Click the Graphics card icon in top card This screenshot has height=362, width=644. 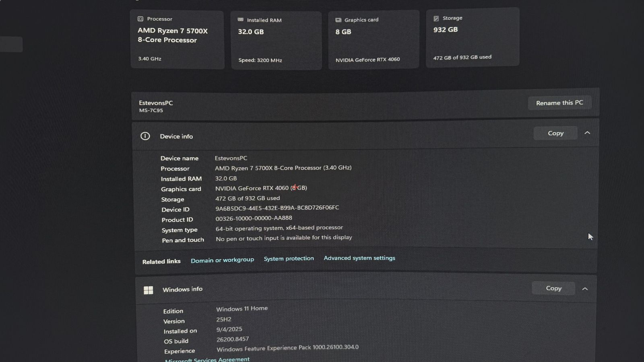[339, 20]
